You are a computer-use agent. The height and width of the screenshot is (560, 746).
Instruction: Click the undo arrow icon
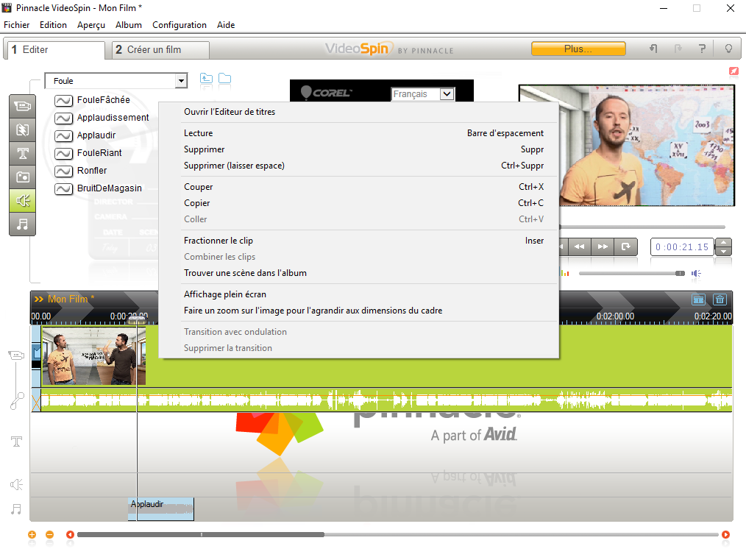[654, 49]
